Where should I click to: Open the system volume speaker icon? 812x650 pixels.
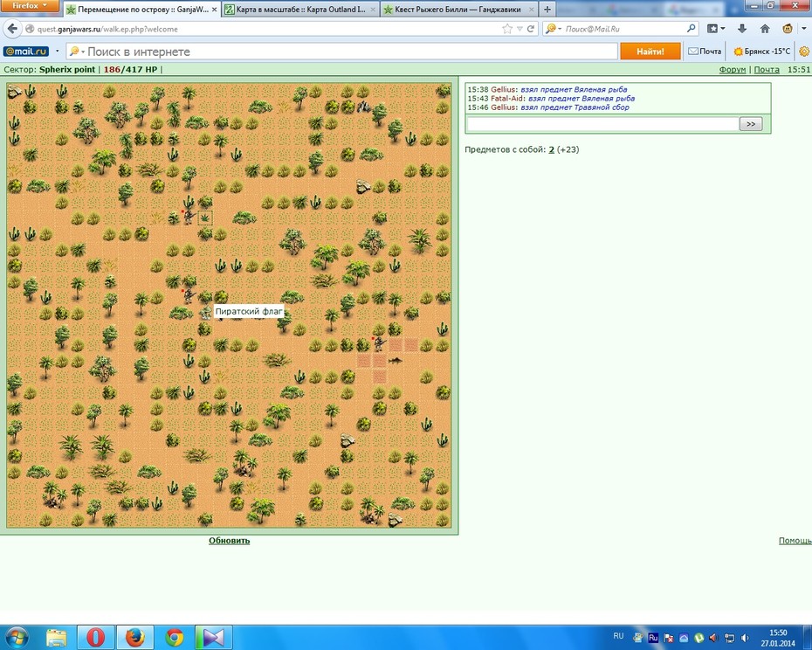pos(745,638)
